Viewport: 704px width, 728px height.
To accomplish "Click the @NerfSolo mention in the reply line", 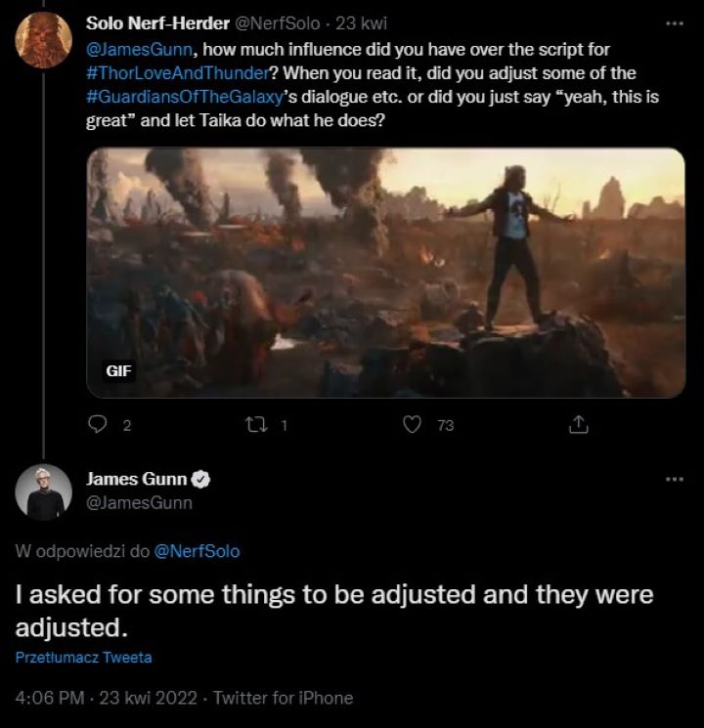I will click(x=198, y=551).
